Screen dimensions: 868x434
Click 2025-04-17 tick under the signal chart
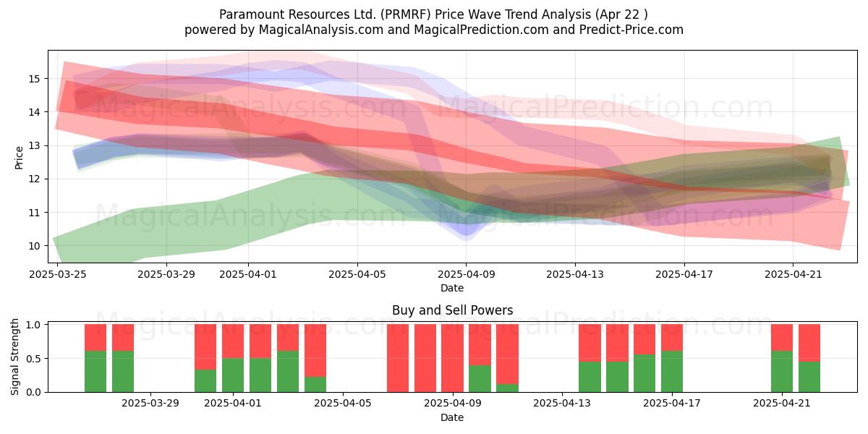(672, 404)
